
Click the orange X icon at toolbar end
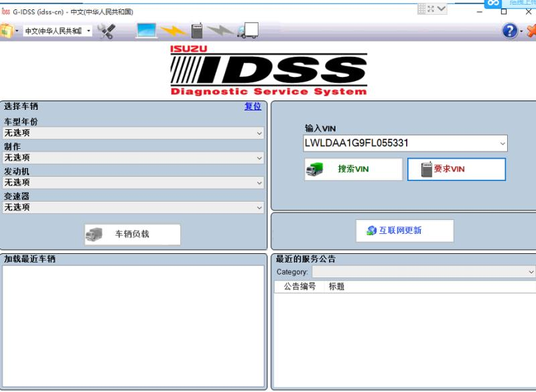tap(531, 31)
